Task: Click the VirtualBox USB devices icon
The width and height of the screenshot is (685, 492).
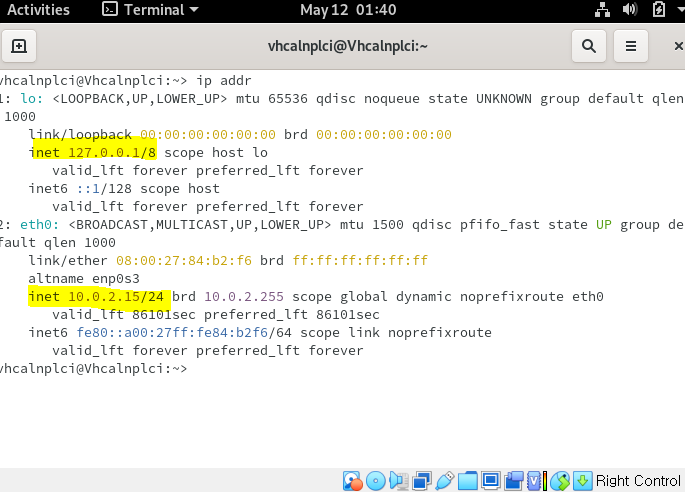Action: pyautogui.click(x=445, y=481)
